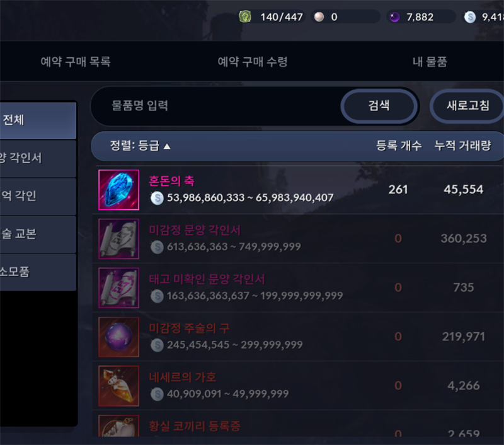This screenshot has width=504, height=445.
Task: Switch to the 예약 구매 목록 tab
Action: click(x=76, y=61)
